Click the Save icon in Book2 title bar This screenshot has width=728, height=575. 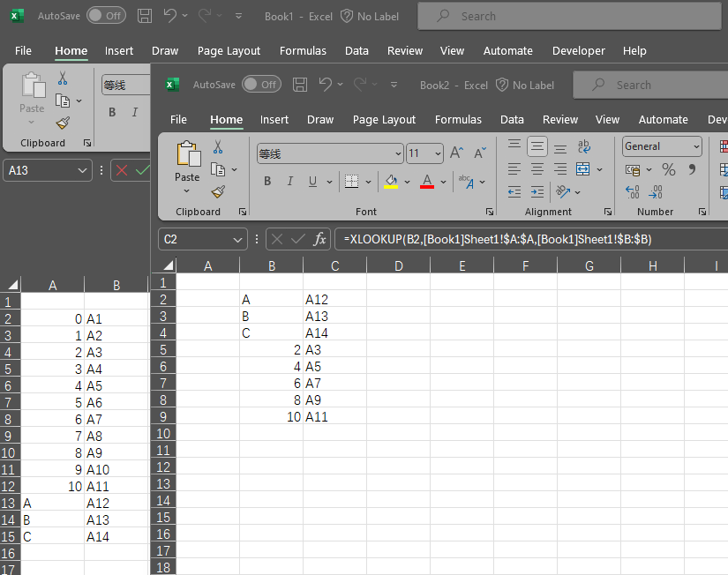coord(300,85)
